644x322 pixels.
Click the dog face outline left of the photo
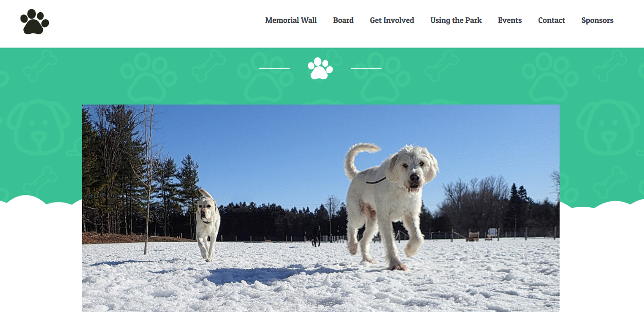pyautogui.click(x=38, y=127)
